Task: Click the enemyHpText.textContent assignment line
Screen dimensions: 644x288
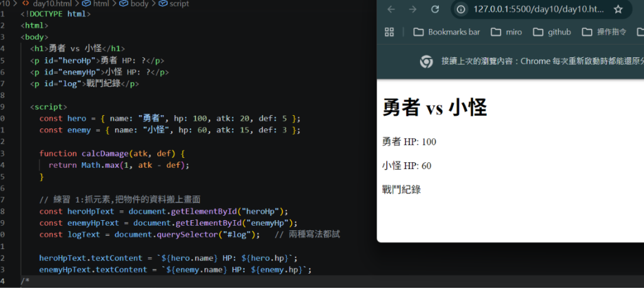Action: [x=175, y=270]
